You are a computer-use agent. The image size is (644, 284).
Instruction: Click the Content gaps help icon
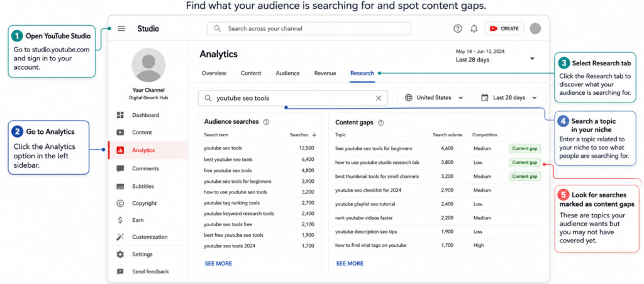380,123
